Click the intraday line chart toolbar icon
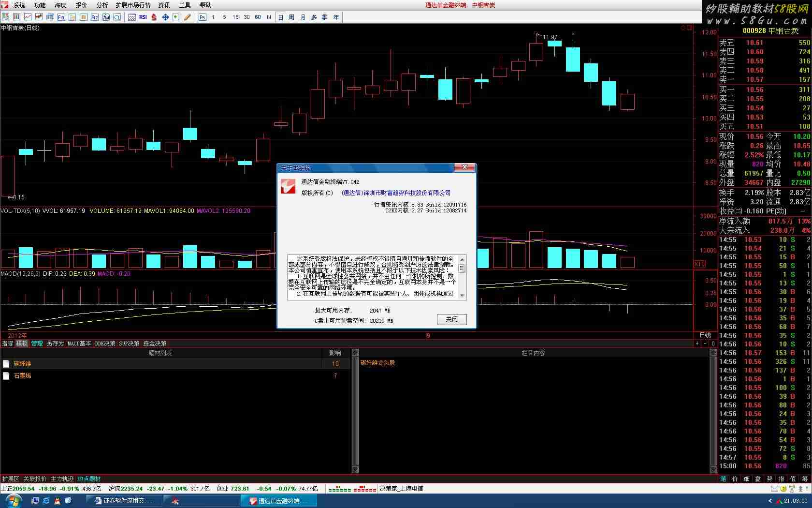The image size is (812, 508). pyautogui.click(x=28, y=17)
